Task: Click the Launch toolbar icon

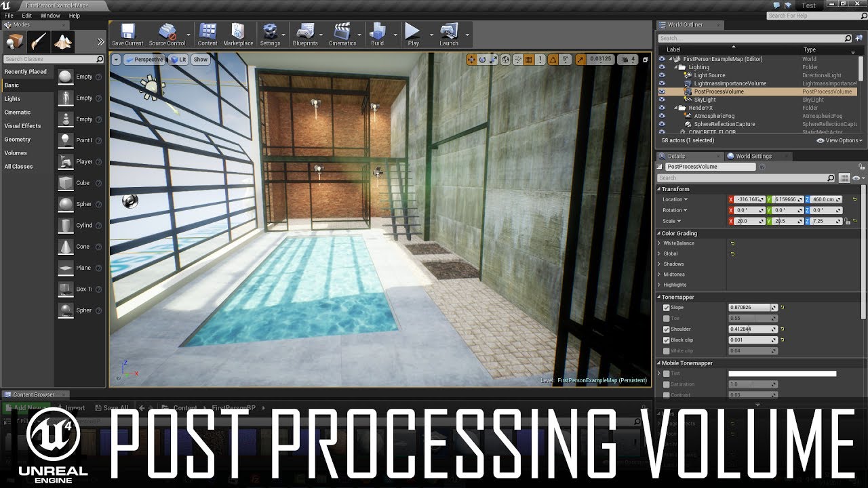Action: [x=449, y=32]
